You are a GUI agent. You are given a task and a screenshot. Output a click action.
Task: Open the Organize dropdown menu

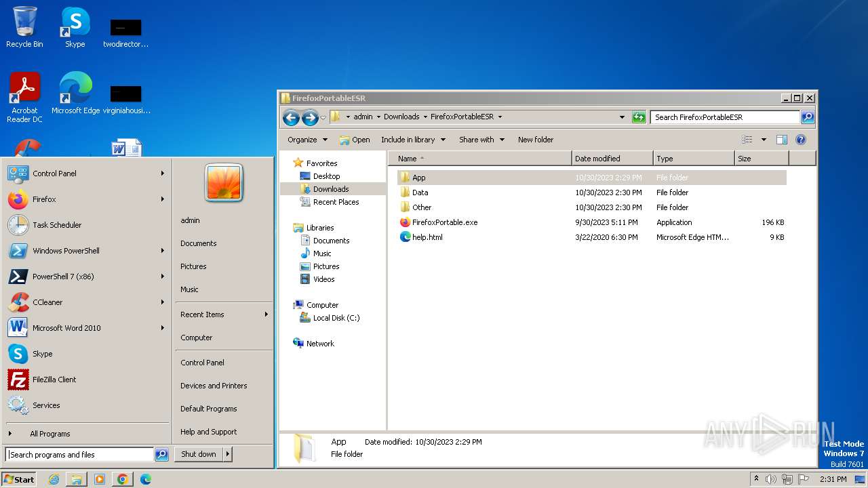click(307, 140)
